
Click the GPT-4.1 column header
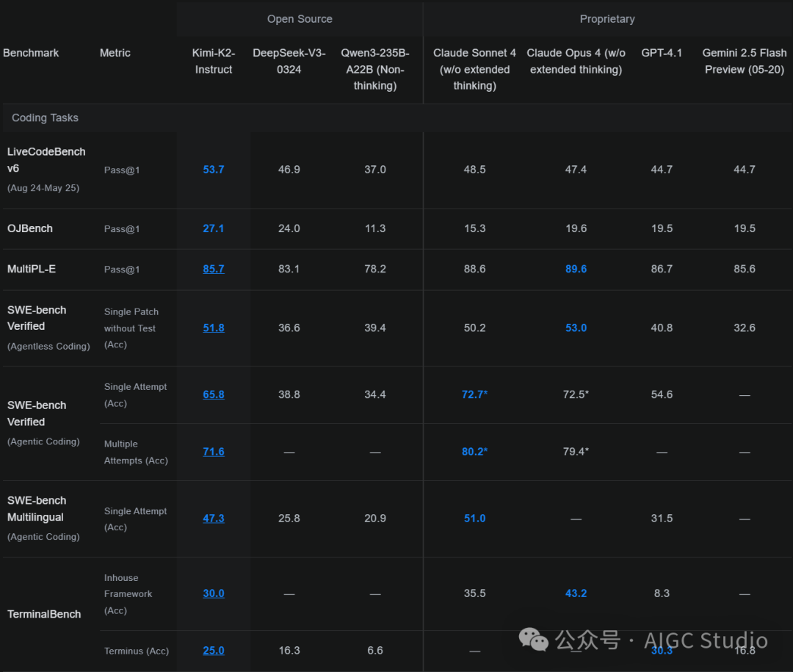click(x=662, y=53)
